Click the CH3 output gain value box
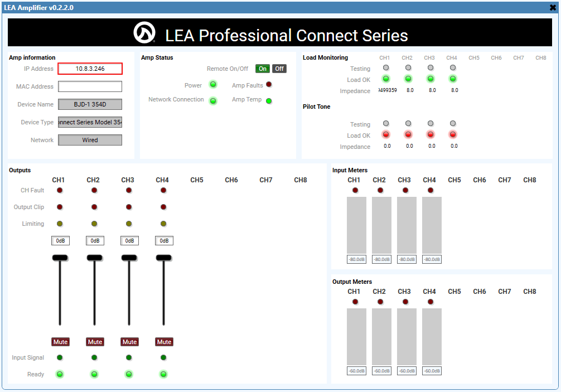Screen dimensions: 561x392 129,241
